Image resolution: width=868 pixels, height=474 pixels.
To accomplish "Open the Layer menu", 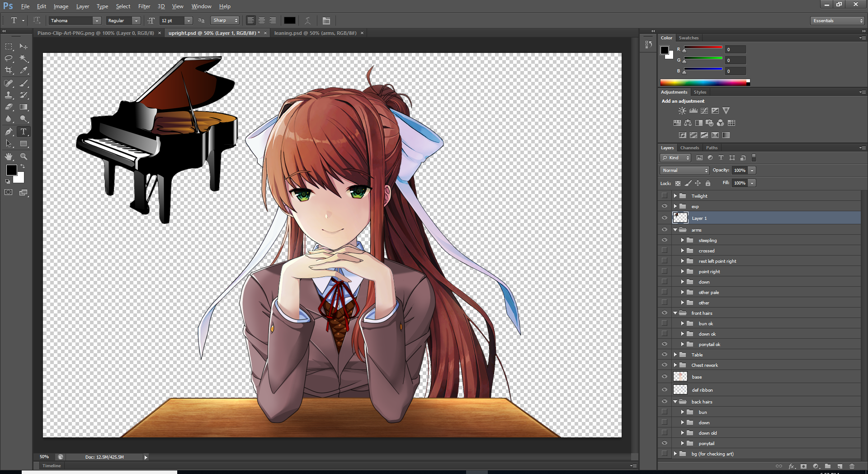I will pyautogui.click(x=82, y=6).
